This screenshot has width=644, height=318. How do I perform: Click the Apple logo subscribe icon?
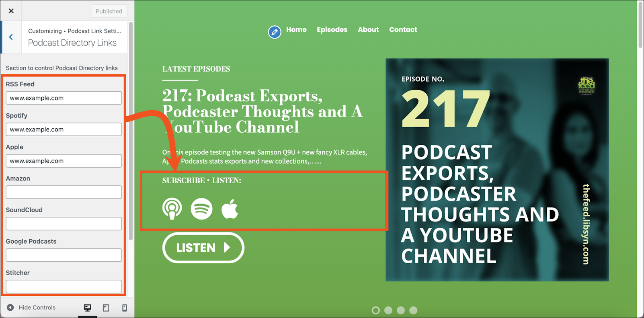pos(230,209)
